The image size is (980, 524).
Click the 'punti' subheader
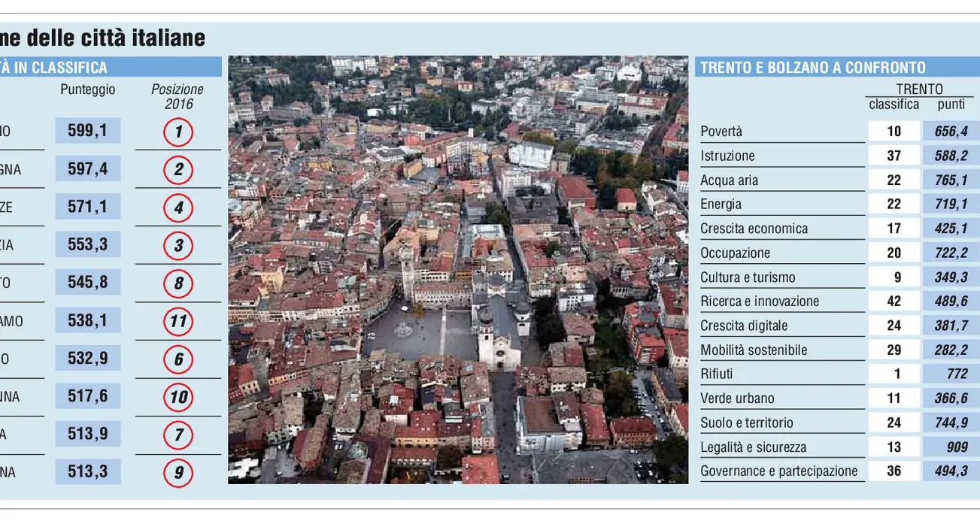click(x=951, y=105)
